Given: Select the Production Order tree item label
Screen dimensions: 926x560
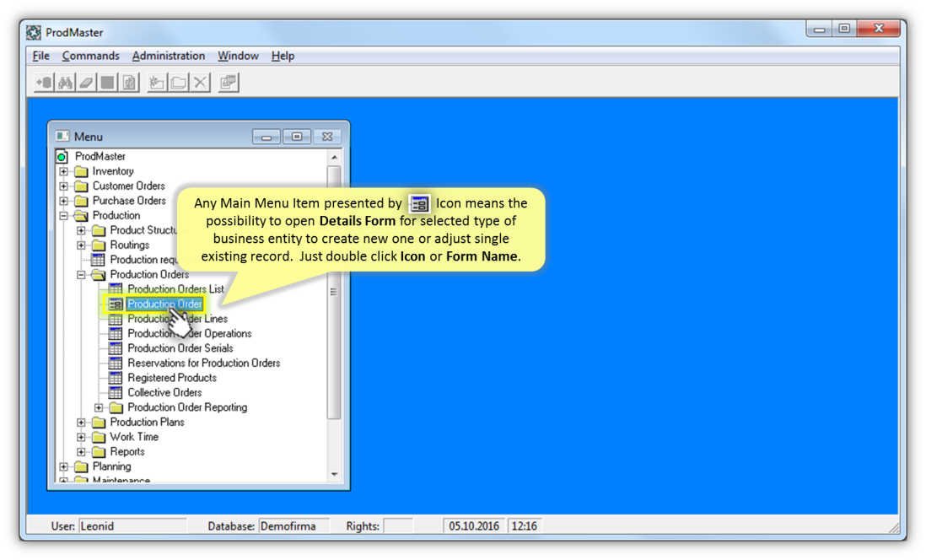Looking at the screenshot, I should pos(164,304).
